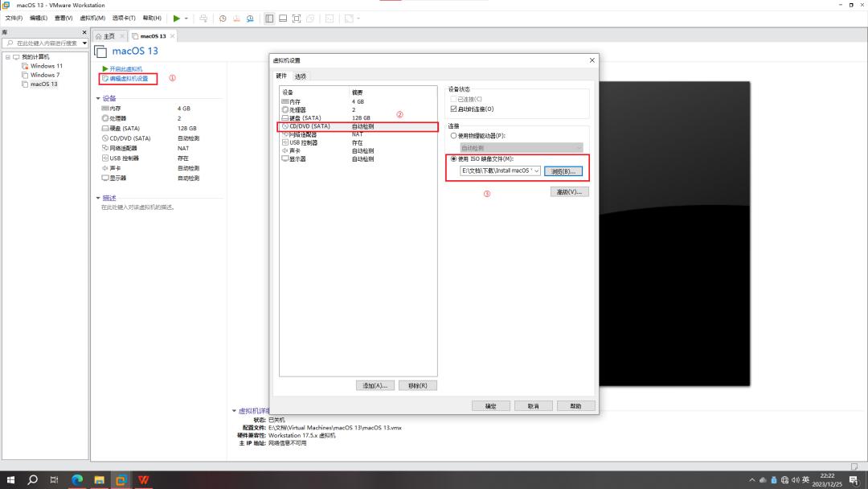Click the show library panel icon
Screen dimensions: 868x489
269,18
